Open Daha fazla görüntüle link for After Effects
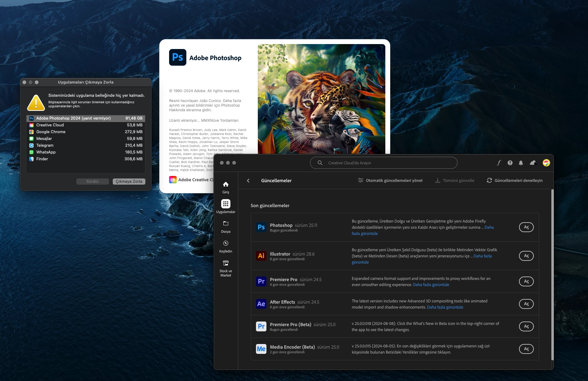 445,307
